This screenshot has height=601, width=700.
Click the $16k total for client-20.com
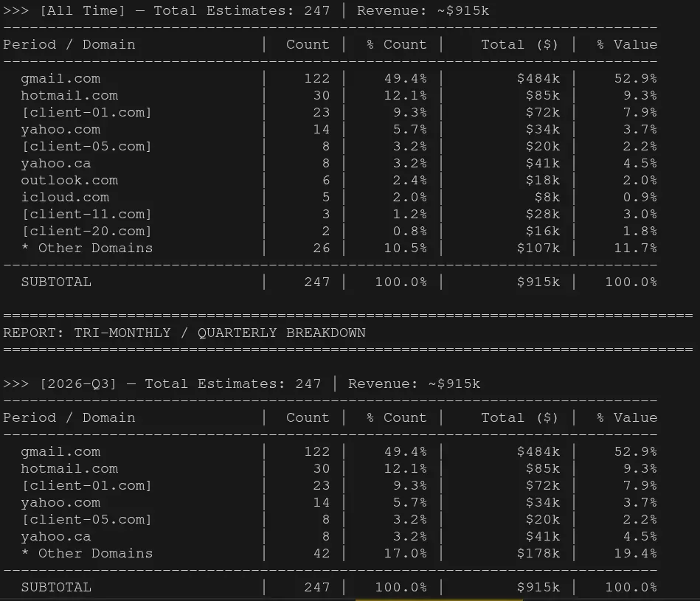point(543,231)
